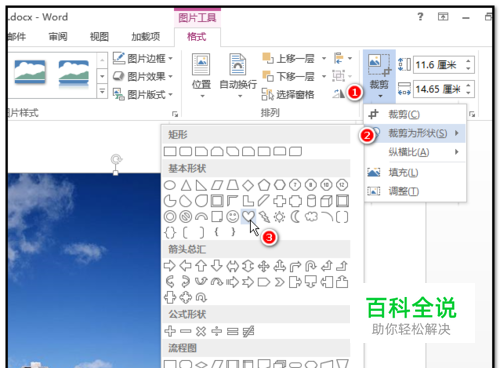Click the rotation handle above the picture
The image size is (500, 368).
tap(116, 159)
